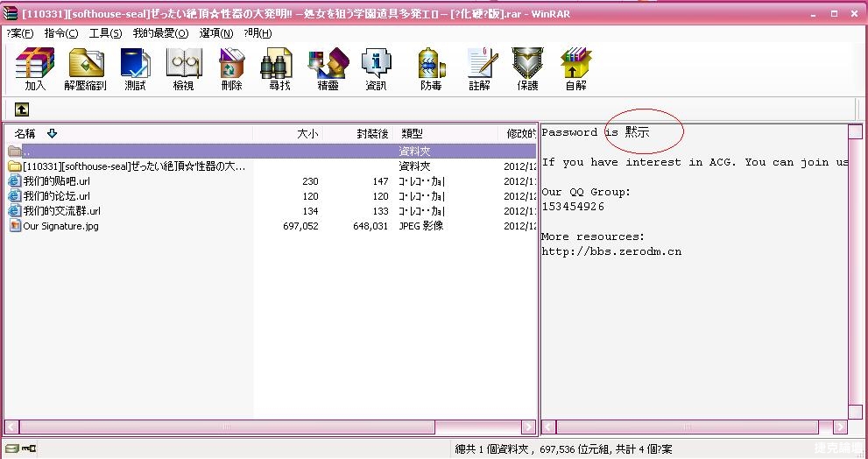868x459 pixels.
Task: Select the [110331][softhouse-seal] folder row
Action: point(271,166)
